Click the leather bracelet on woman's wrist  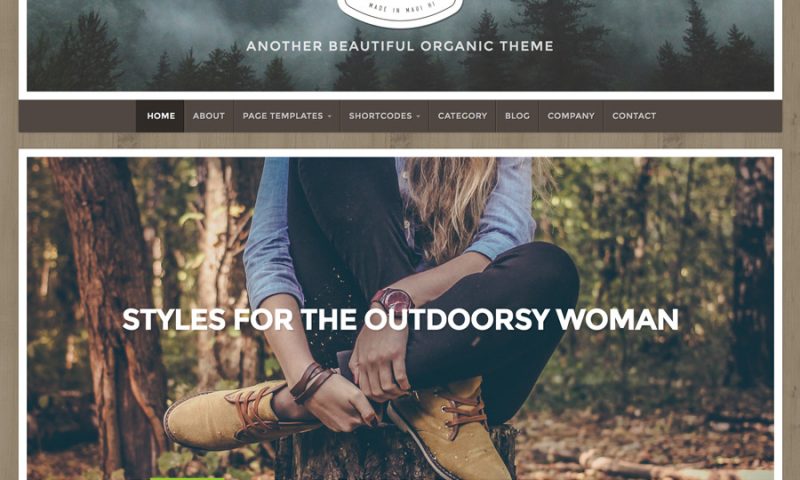tap(311, 382)
